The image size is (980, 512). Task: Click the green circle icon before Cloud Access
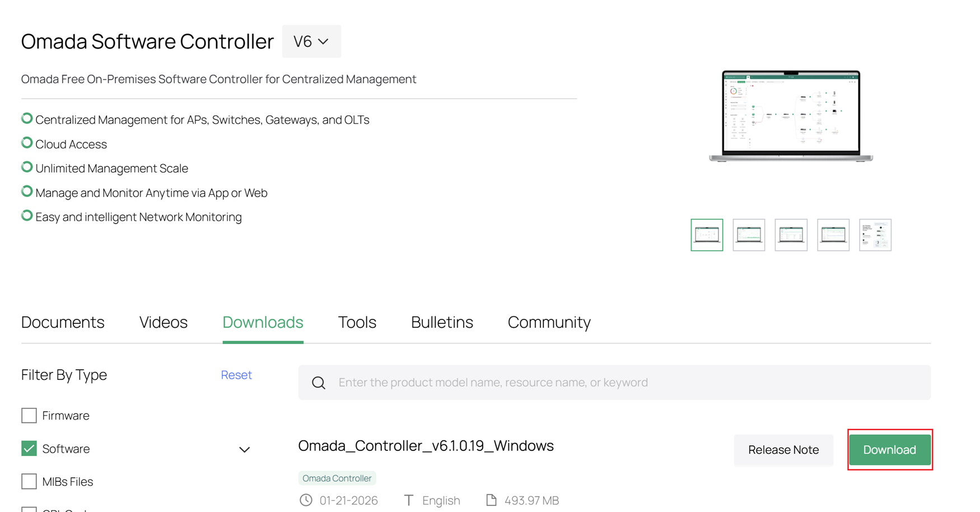26,142
